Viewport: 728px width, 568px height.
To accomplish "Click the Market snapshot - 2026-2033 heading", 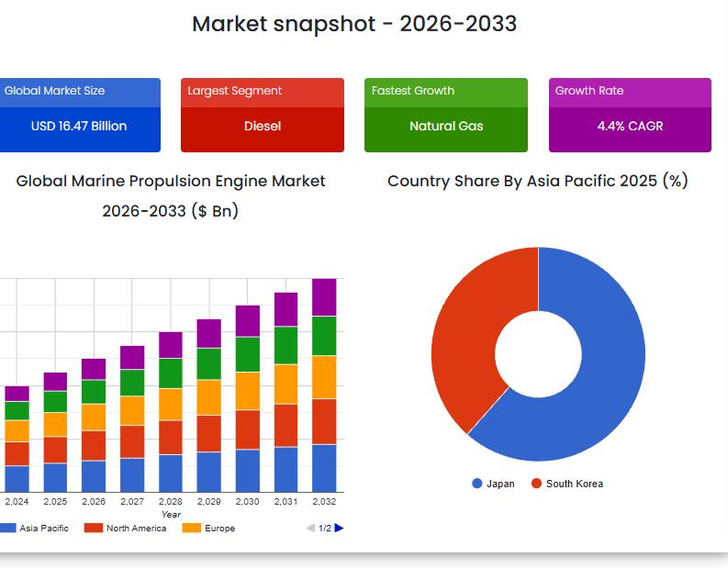I will click(x=354, y=24).
